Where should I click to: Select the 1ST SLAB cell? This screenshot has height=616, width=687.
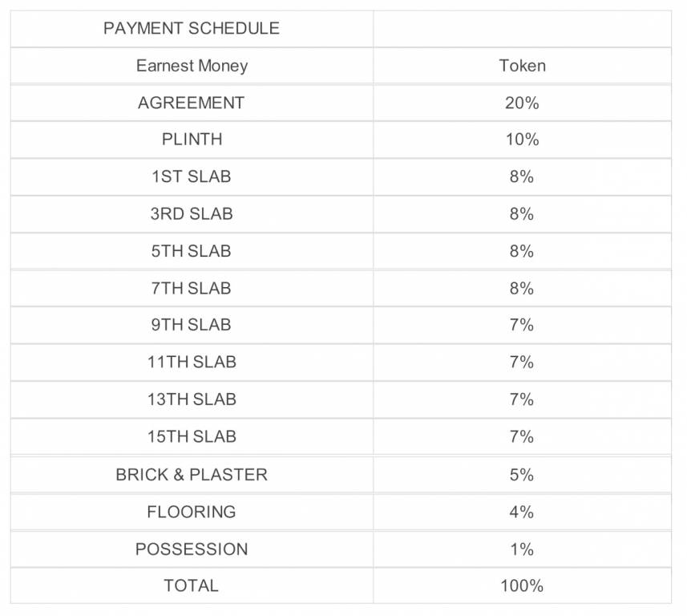click(192, 176)
